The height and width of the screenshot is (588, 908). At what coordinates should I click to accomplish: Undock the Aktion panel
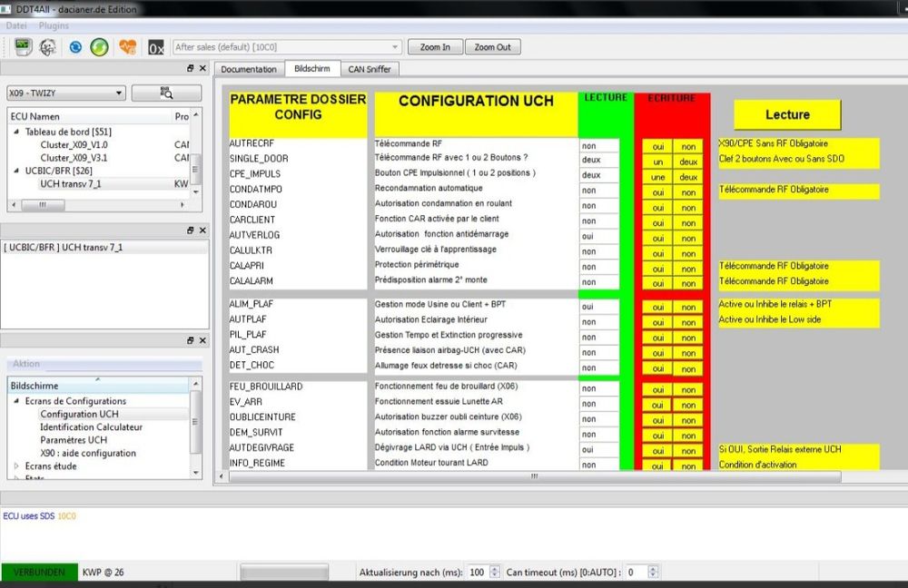(x=190, y=340)
